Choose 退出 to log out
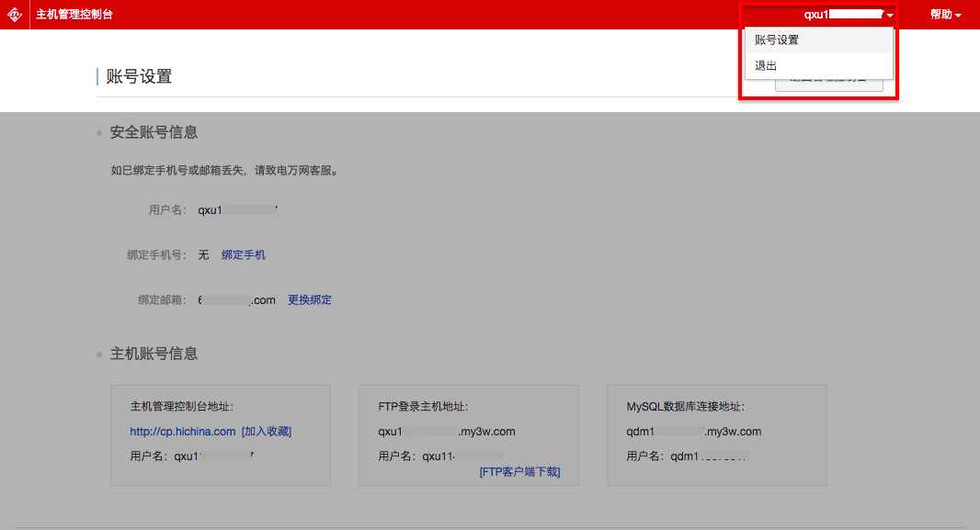The height and width of the screenshot is (530, 980). 766,66
